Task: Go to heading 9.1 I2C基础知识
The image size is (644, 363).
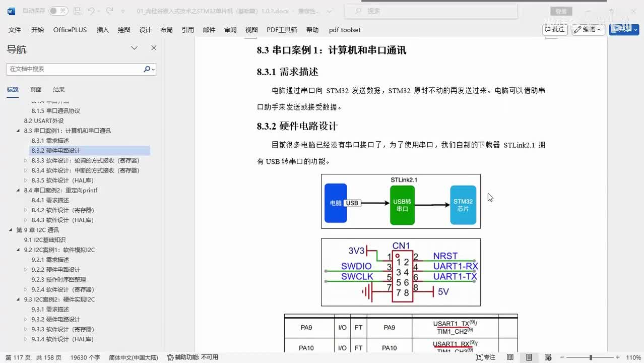Action: coord(45,240)
